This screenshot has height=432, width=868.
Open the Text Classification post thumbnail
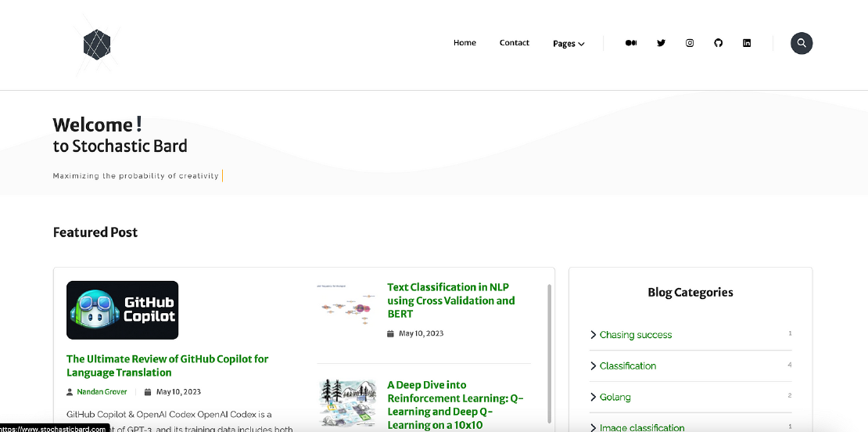(x=346, y=306)
